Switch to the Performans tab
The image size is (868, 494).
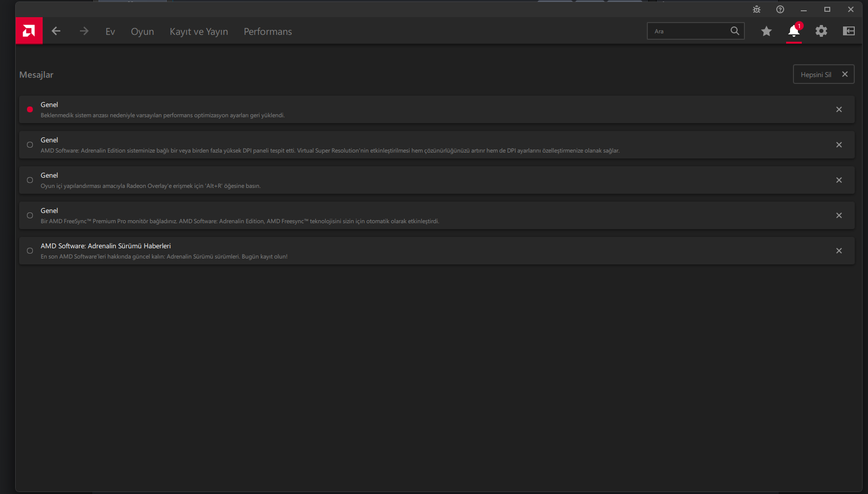coord(268,31)
